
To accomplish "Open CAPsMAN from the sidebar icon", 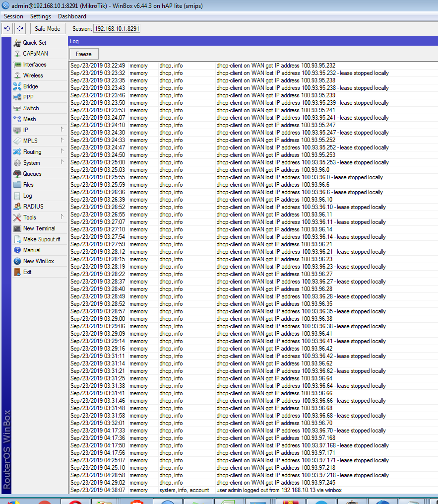I will point(17,54).
